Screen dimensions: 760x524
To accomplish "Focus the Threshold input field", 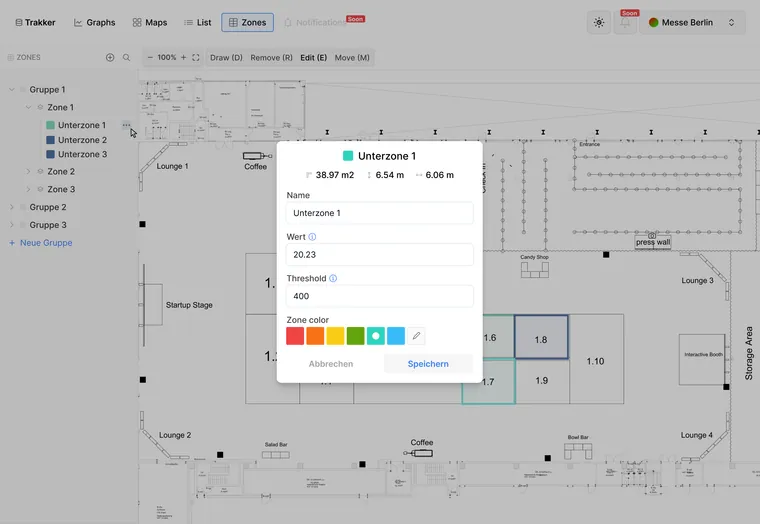I will pyautogui.click(x=380, y=296).
